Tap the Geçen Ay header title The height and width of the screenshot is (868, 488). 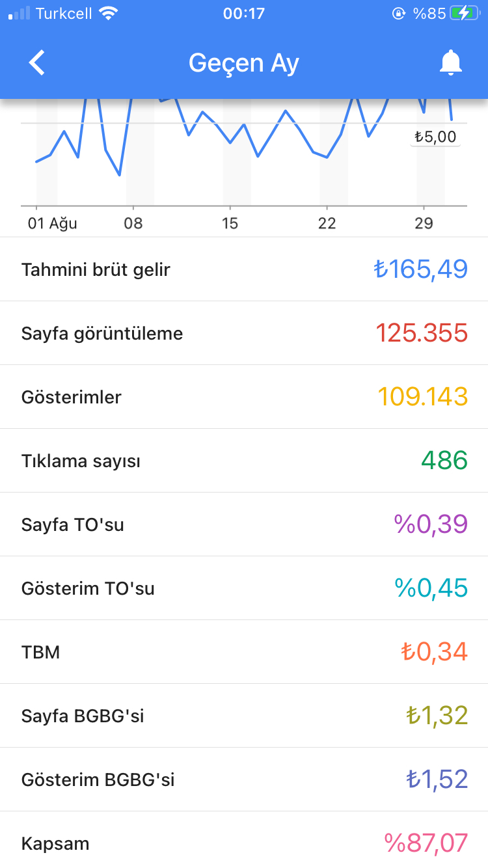pyautogui.click(x=244, y=63)
